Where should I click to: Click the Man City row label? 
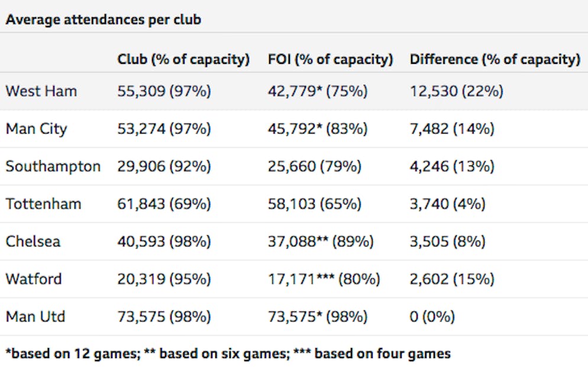(37, 128)
